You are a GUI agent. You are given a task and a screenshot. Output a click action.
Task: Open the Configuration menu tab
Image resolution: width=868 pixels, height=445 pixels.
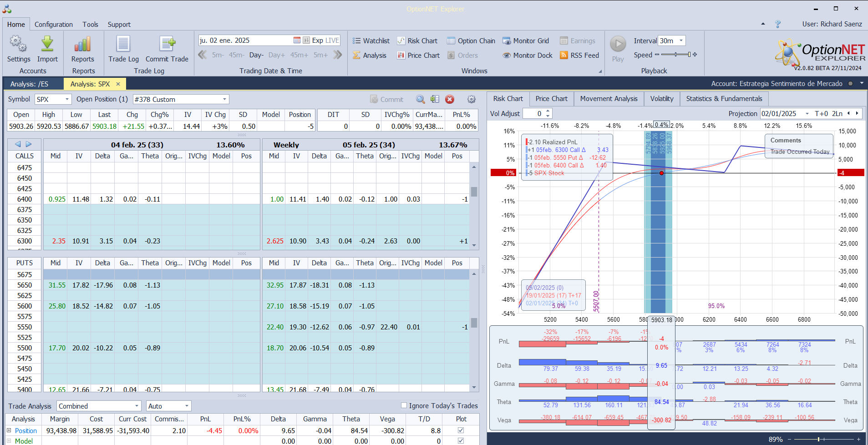pyautogui.click(x=53, y=25)
